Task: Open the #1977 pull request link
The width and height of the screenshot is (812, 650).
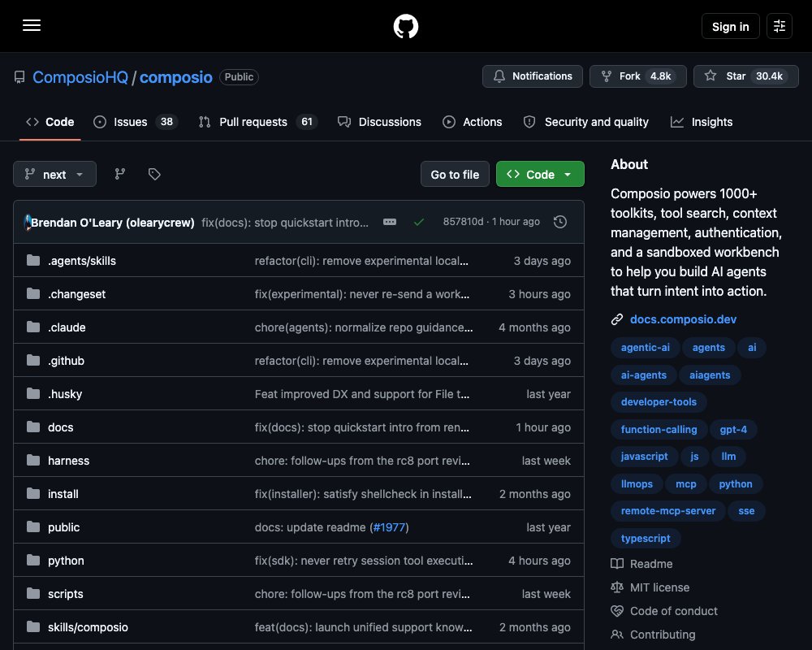Action: (x=389, y=527)
